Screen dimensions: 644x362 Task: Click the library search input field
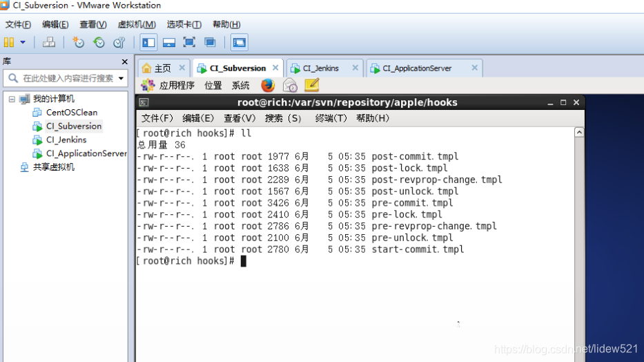(66, 78)
